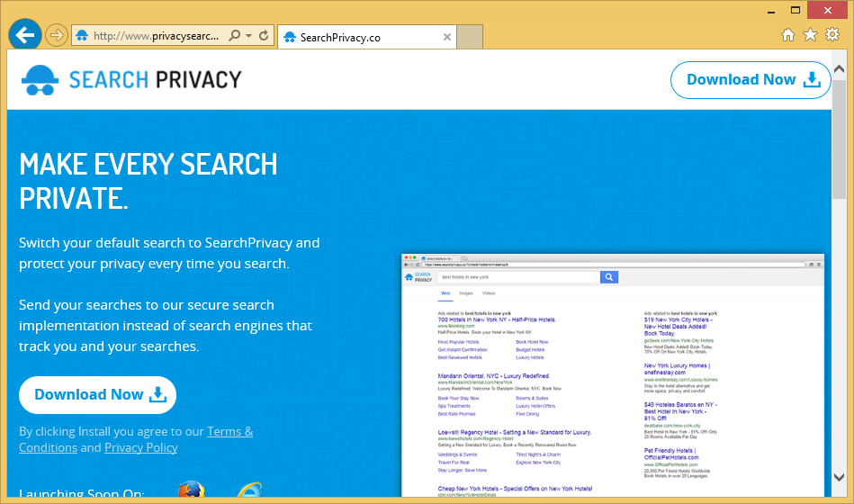The image size is (854, 504).
Task: Click the scrollbar down arrow
Action: (840, 477)
